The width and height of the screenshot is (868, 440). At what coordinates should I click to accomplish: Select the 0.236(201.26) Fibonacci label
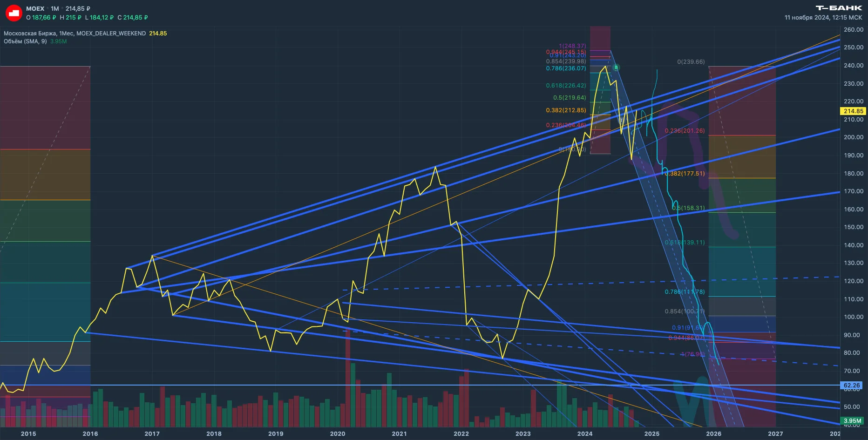[x=685, y=130]
